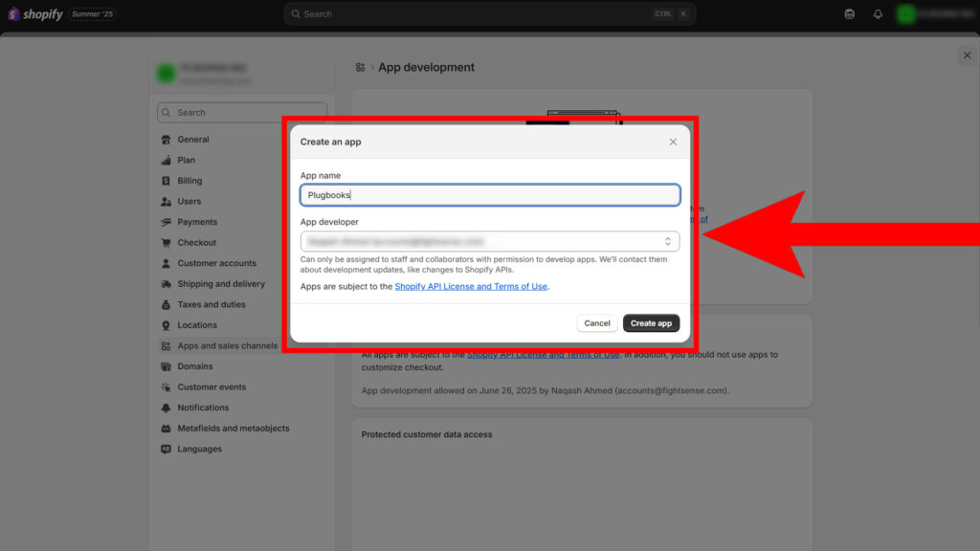Click the 'App development allowed on June 26, 2025' text
This screenshot has height=551, width=980.
tap(545, 390)
